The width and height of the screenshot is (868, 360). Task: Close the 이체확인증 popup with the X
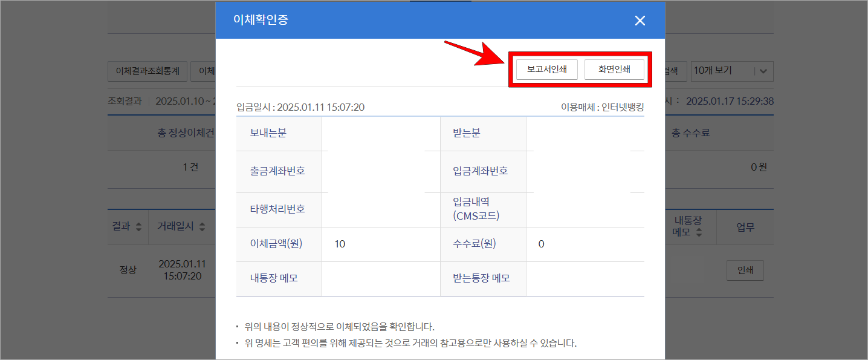pos(640,20)
